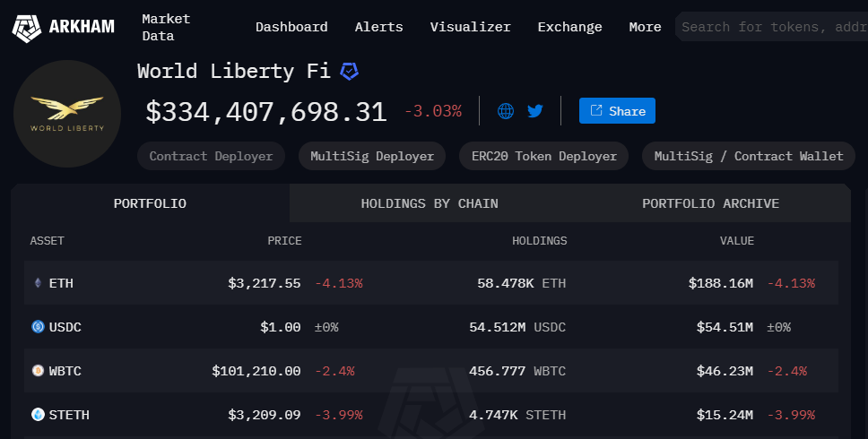Open the website globe icon
The image size is (868, 439).
pyautogui.click(x=506, y=111)
